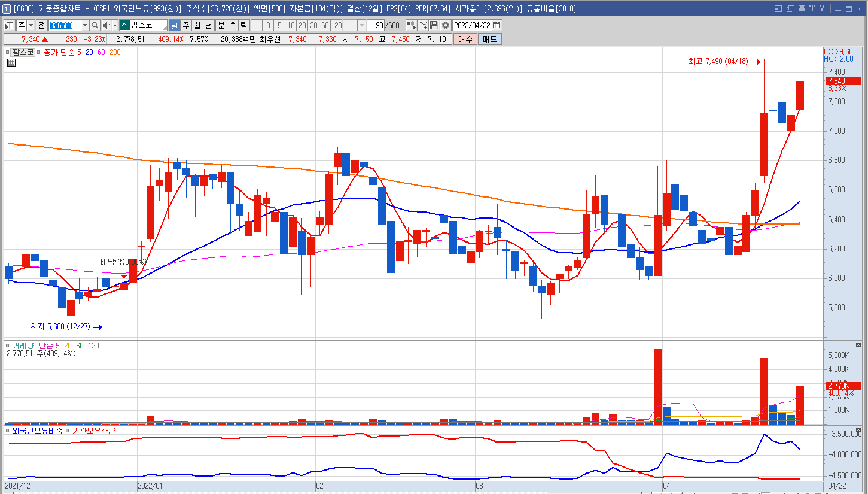Open chart settings gear icon
The width and height of the screenshot is (868, 494).
click(x=446, y=25)
